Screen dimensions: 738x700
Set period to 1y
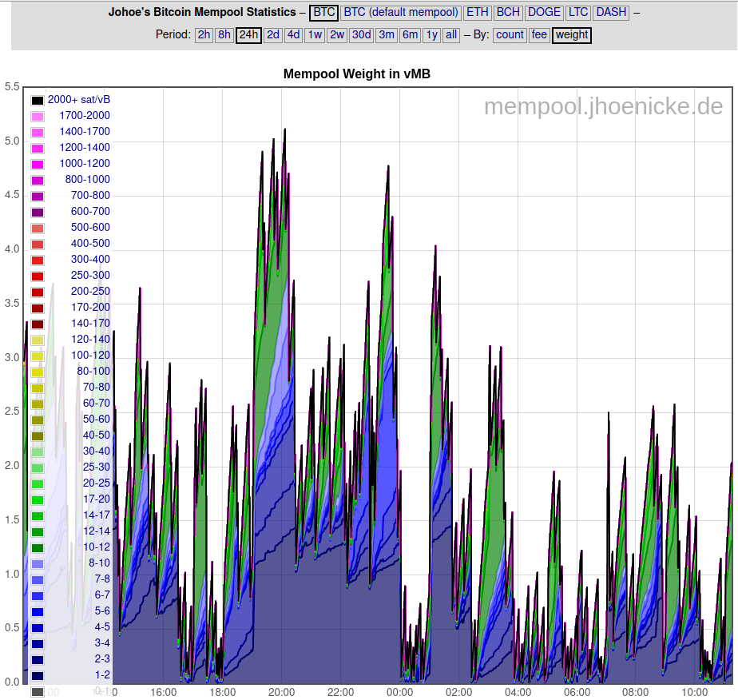(x=431, y=35)
